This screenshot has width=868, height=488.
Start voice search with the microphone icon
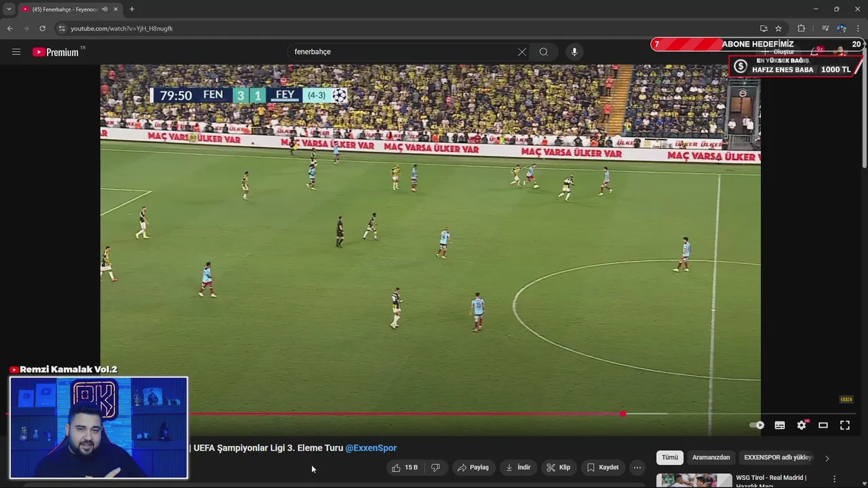coord(574,52)
